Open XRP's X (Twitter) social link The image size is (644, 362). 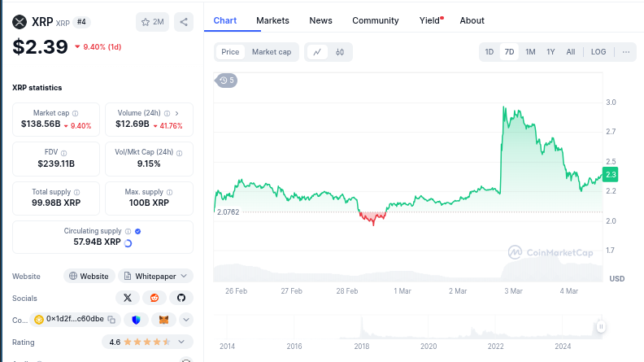point(128,298)
